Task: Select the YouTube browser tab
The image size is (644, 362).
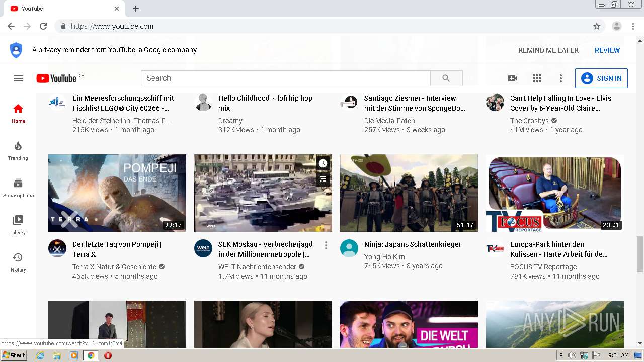Action: tap(64, 9)
